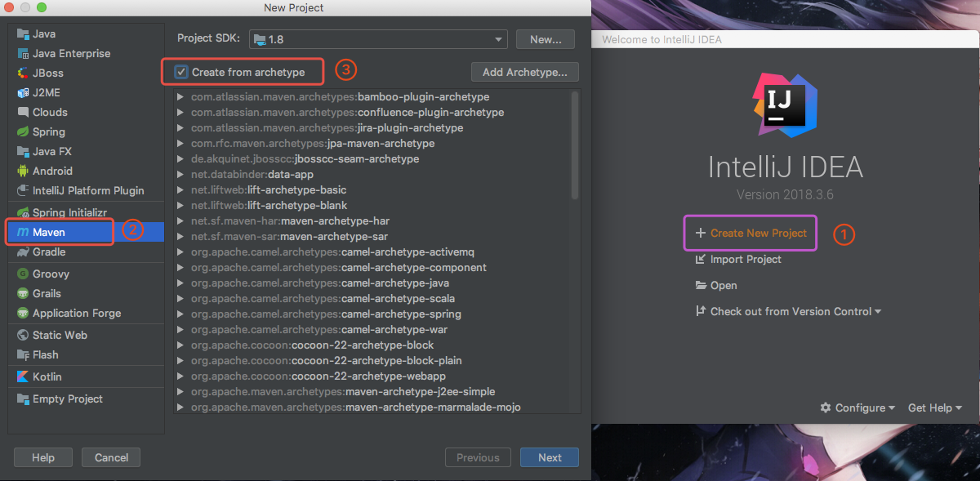Select the maven-archetype-sar row
980x481 pixels.
tap(372, 237)
